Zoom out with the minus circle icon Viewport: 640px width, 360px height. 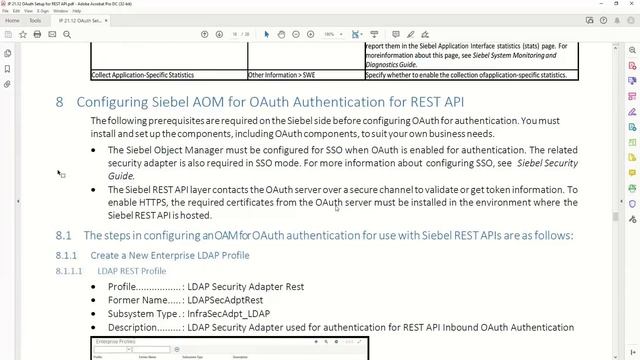[296, 35]
